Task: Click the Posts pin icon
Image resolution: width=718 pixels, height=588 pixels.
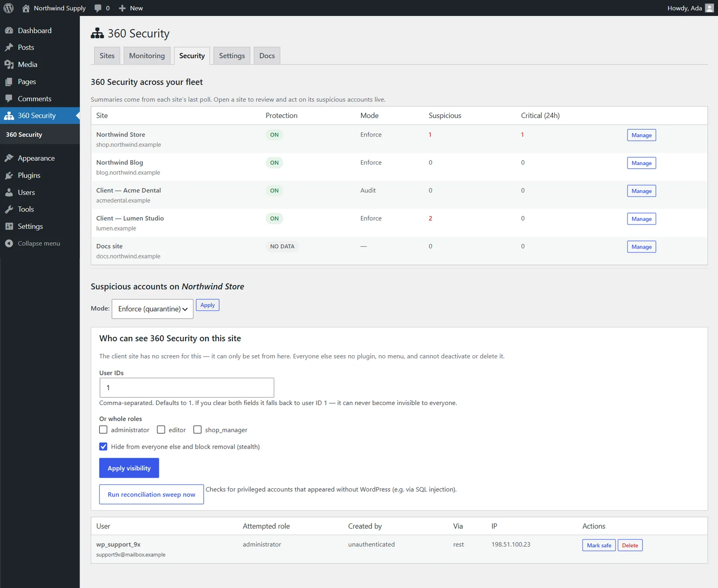Action: (9, 48)
